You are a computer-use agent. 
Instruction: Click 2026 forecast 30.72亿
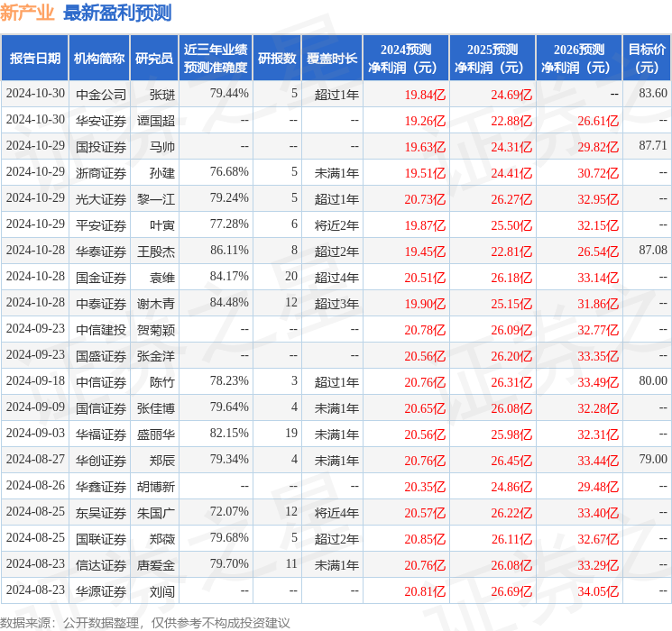pos(598,173)
